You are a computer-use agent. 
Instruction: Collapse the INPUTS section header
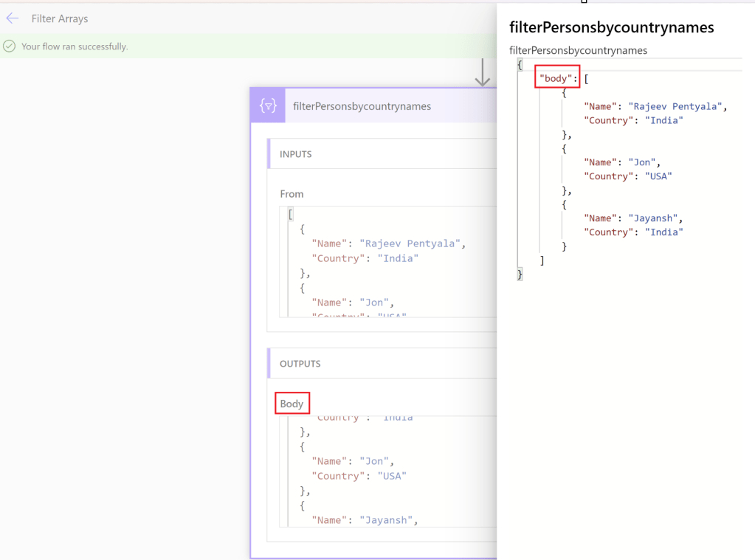(x=296, y=154)
